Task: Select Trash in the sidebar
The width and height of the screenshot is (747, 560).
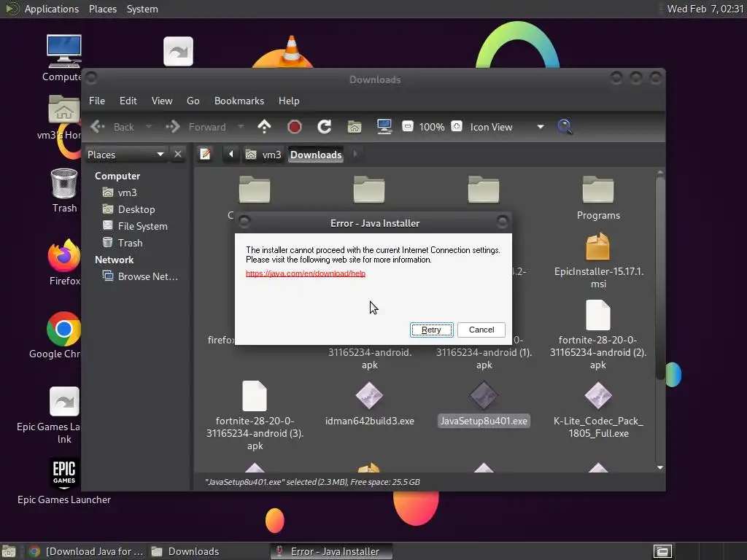Action: click(130, 243)
